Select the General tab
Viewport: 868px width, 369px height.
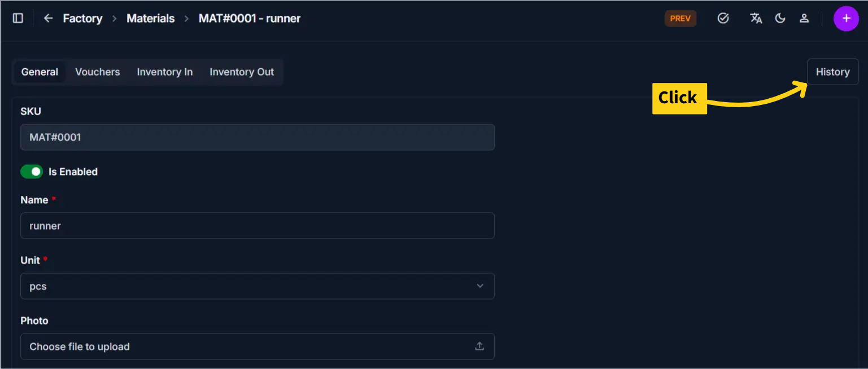[x=40, y=72]
